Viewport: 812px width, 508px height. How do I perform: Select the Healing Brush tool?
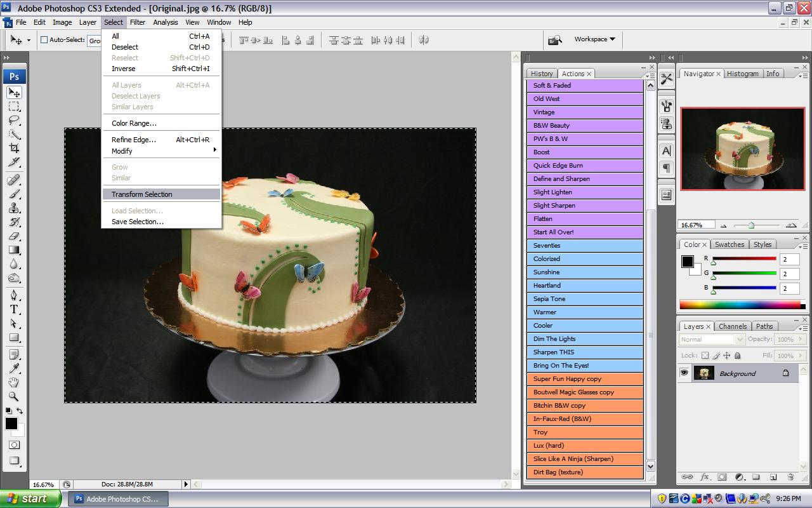14,180
